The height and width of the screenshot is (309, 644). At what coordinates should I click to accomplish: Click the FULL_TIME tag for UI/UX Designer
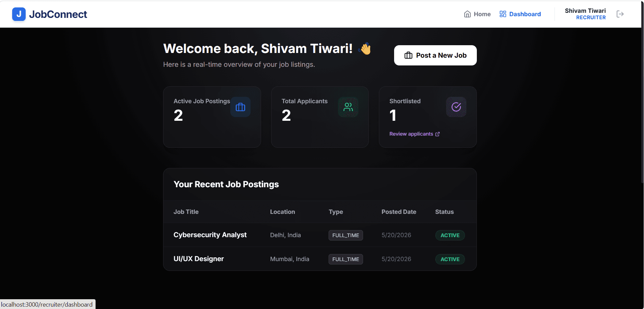click(x=346, y=259)
